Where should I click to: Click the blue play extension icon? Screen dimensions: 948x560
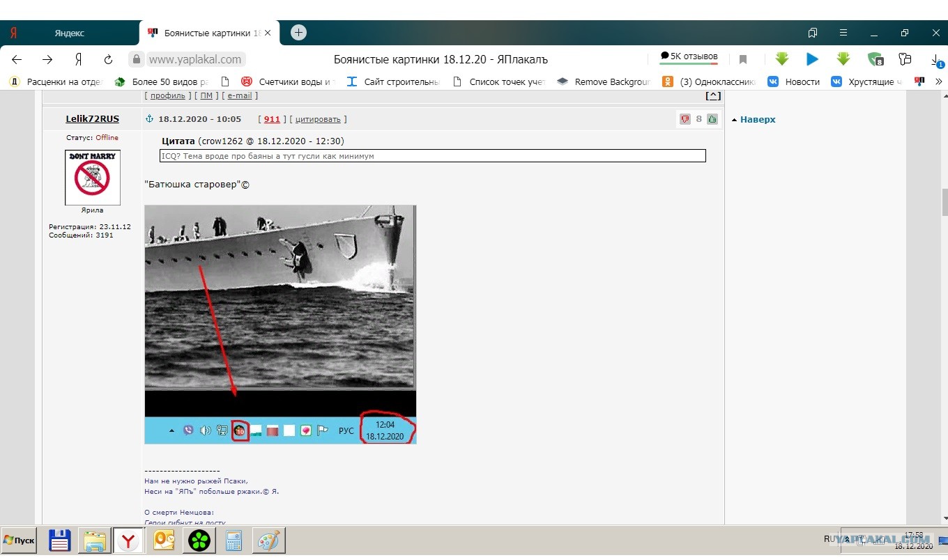812,59
